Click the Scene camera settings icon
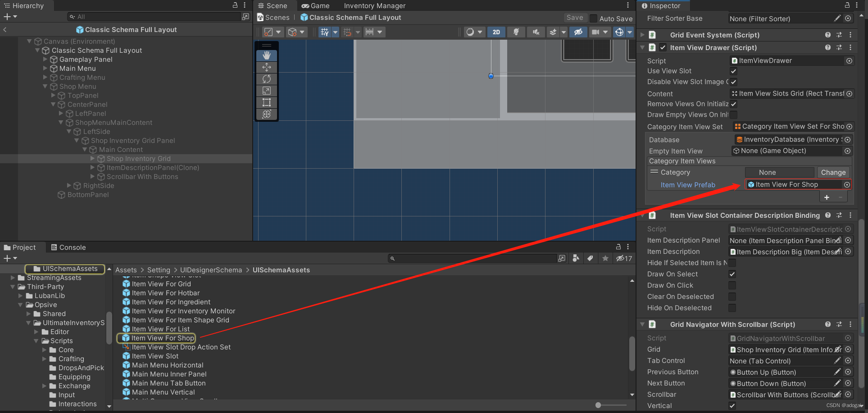The width and height of the screenshot is (868, 413). click(595, 32)
